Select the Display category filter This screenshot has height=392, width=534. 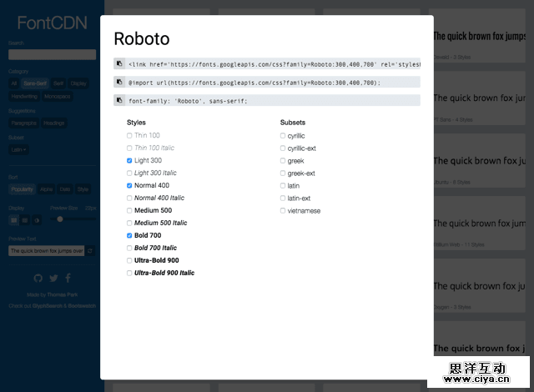[78, 83]
